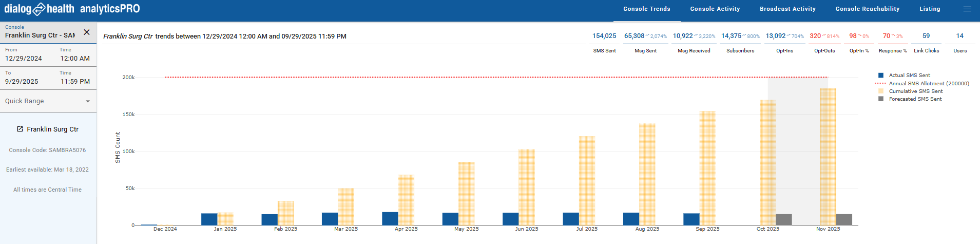The image size is (980, 244).
Task: Toggle Actual SMS Sent legend series
Action: [909, 76]
